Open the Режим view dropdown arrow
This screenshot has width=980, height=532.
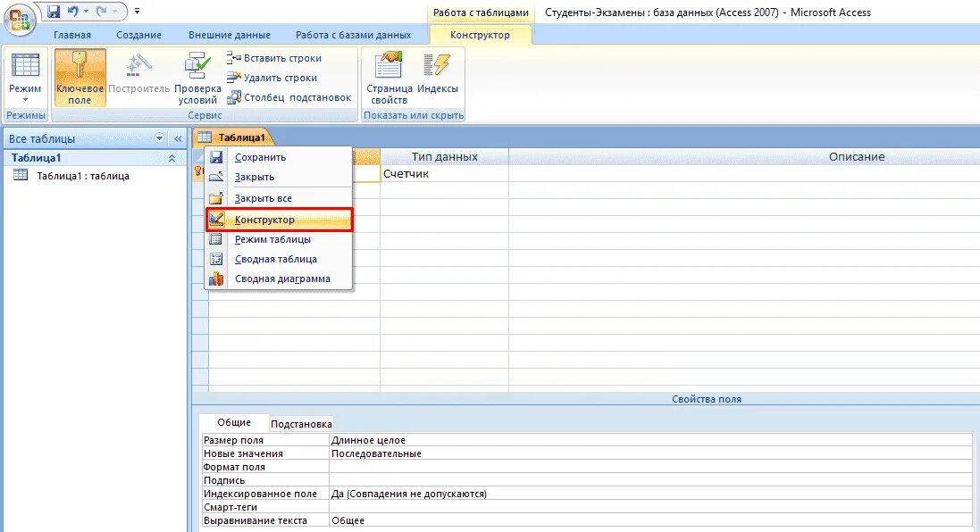click(26, 100)
